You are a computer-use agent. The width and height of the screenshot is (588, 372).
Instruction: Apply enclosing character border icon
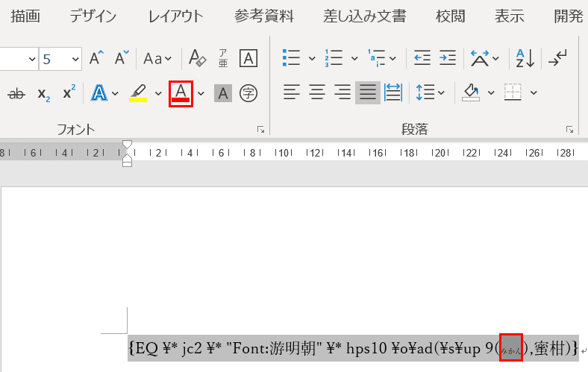(248, 58)
